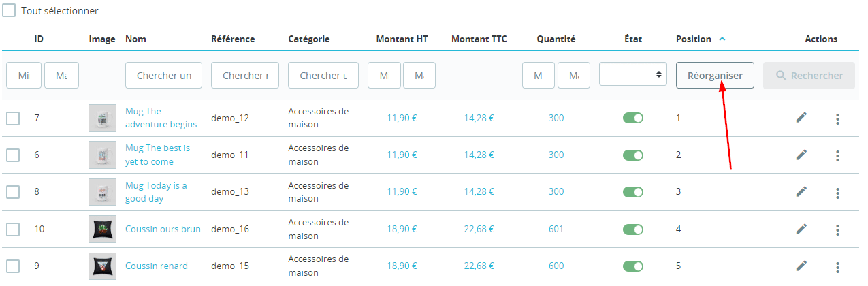Sort table by Nom column header
The width and height of the screenshot is (868, 286).
[x=136, y=39]
